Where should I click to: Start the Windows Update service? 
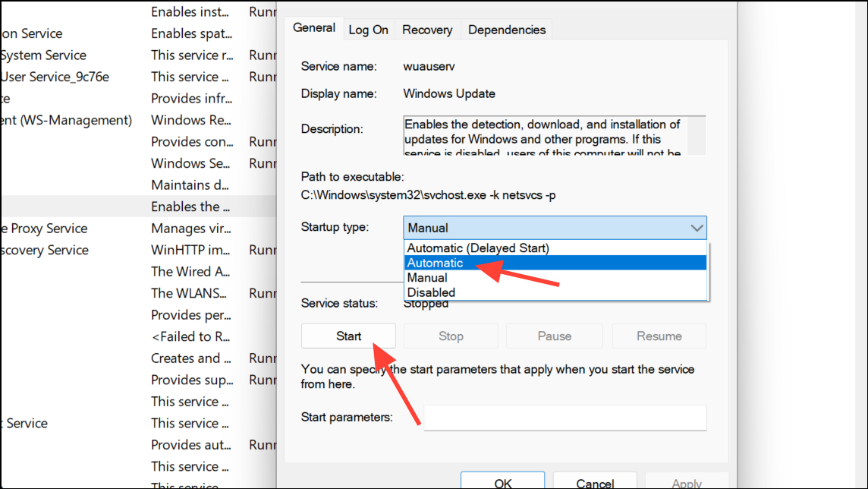click(x=348, y=336)
